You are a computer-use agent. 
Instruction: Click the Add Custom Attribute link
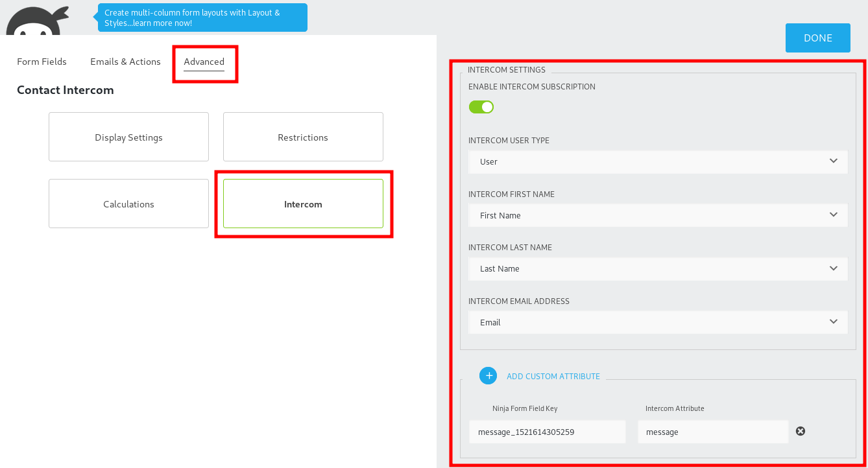(553, 376)
